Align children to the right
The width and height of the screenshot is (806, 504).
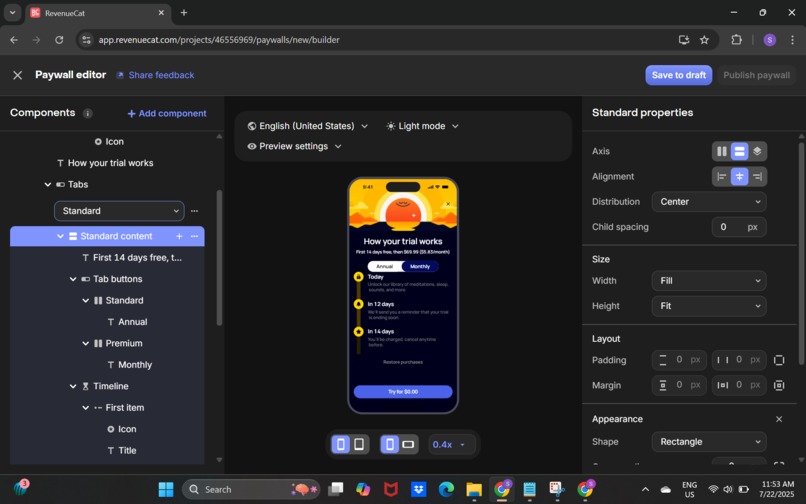click(757, 176)
